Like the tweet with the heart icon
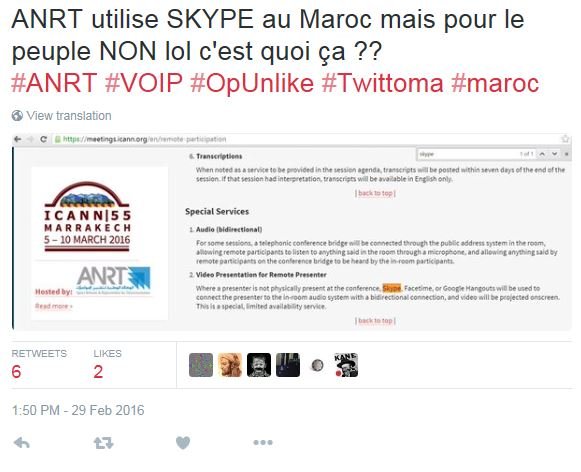Viewport: 581px width, 472px height. [x=183, y=443]
